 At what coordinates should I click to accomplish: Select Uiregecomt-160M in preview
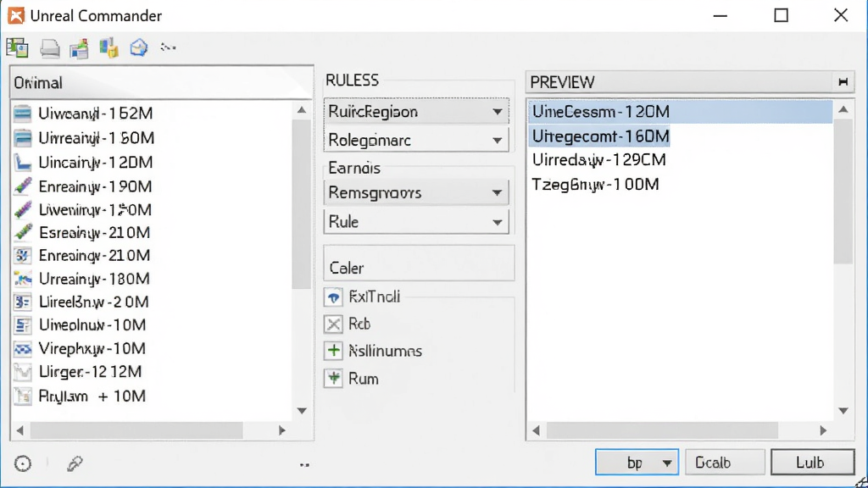[x=600, y=136]
